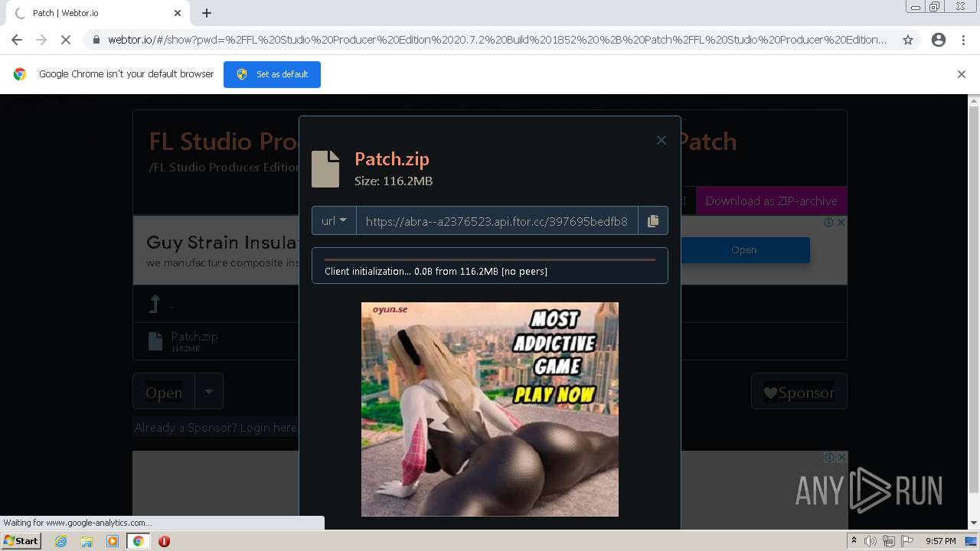Screen dimensions: 980x551
Task: Click the Size: 116.2MB label
Action: (x=394, y=181)
